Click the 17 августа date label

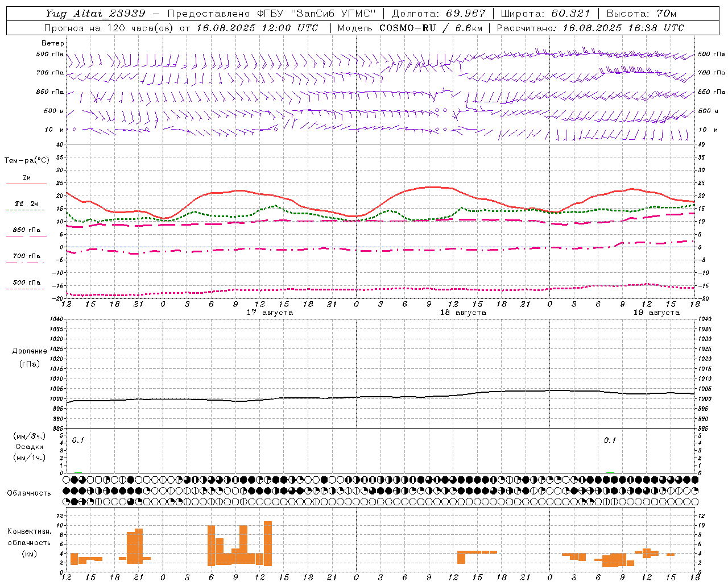[270, 313]
